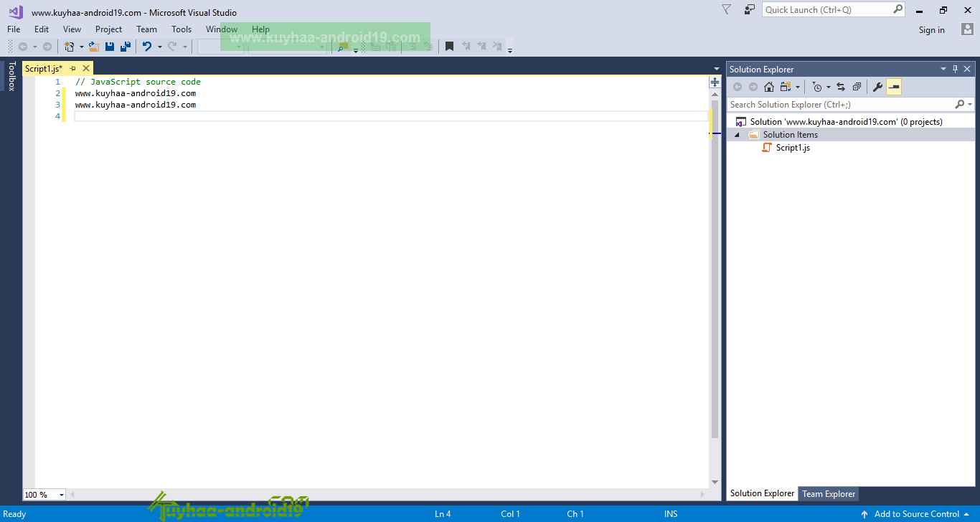Image resolution: width=980 pixels, height=522 pixels.
Task: Click the Open File folder icon
Action: pyautogui.click(x=93, y=47)
